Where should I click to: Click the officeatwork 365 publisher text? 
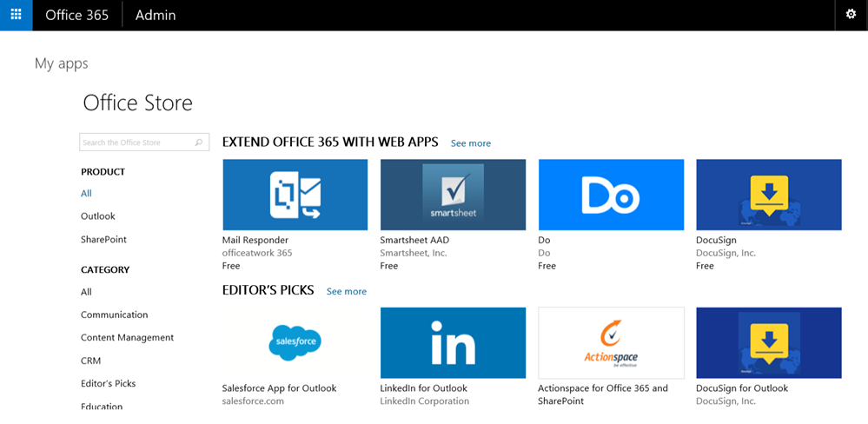coord(257,253)
